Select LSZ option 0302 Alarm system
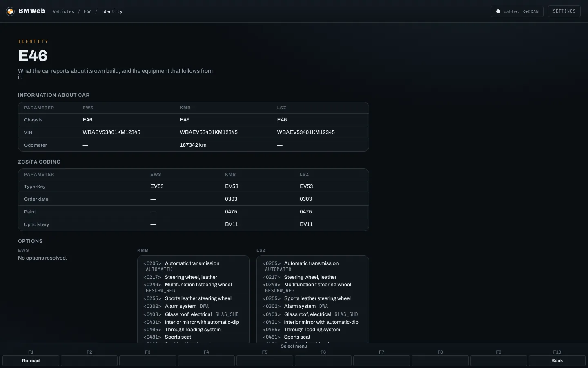The image size is (588, 368). 313,306
